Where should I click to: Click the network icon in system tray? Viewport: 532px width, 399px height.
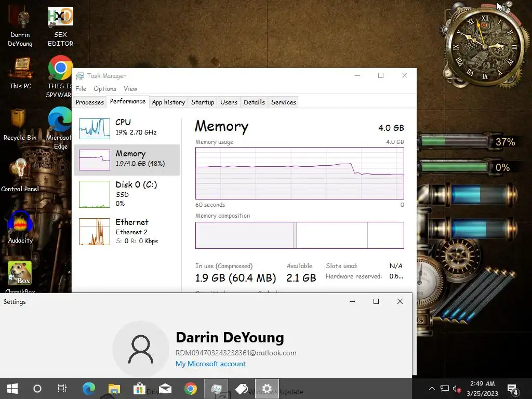pyautogui.click(x=445, y=389)
